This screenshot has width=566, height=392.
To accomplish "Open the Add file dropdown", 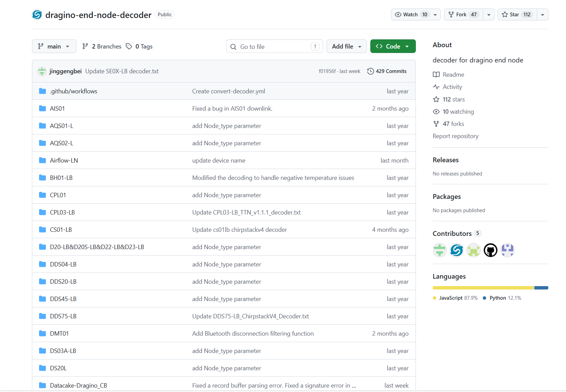I will click(x=347, y=46).
